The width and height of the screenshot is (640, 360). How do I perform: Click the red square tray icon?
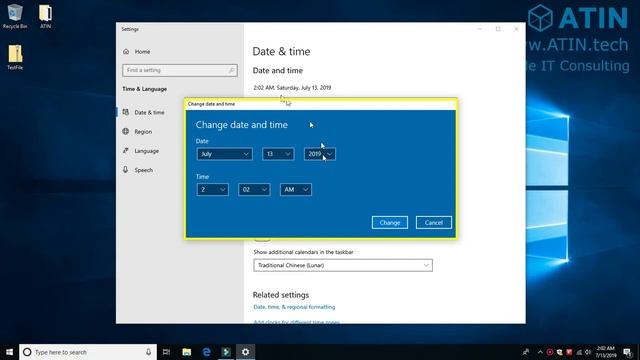point(569,352)
